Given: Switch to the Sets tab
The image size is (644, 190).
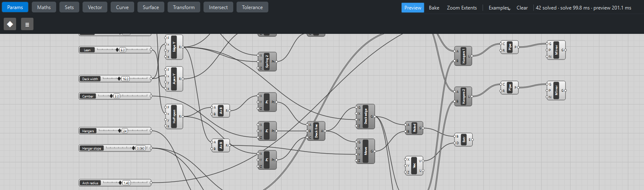Looking at the screenshot, I should (69, 7).
